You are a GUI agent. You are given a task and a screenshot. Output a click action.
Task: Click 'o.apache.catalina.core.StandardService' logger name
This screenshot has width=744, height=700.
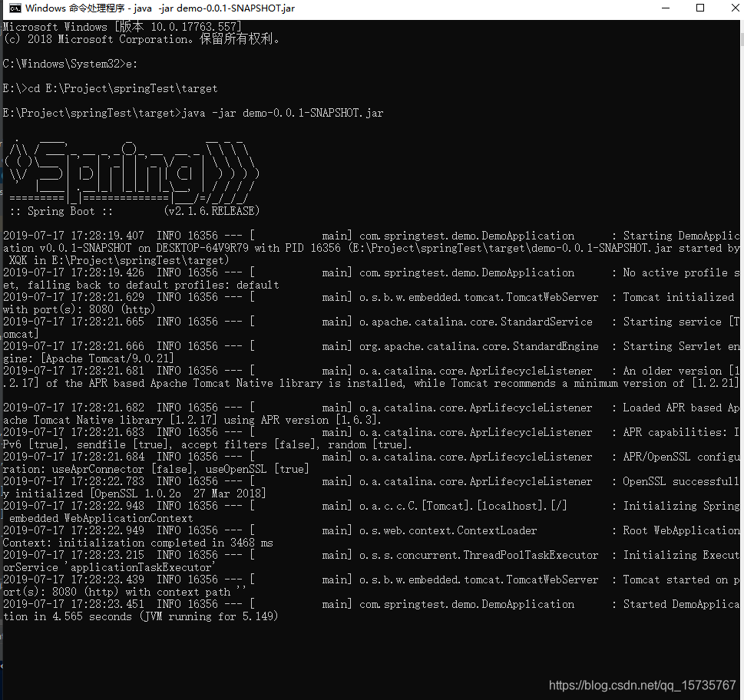pos(476,322)
